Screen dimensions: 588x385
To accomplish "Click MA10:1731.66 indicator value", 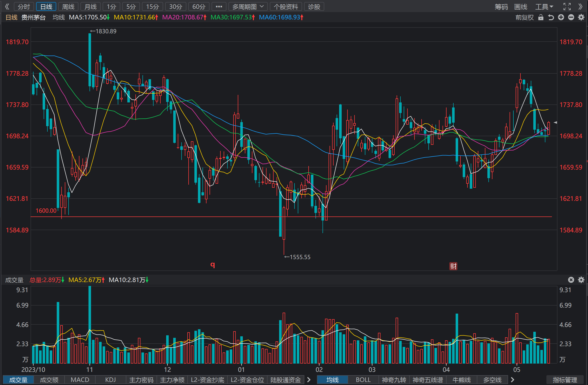I will 136,17.
